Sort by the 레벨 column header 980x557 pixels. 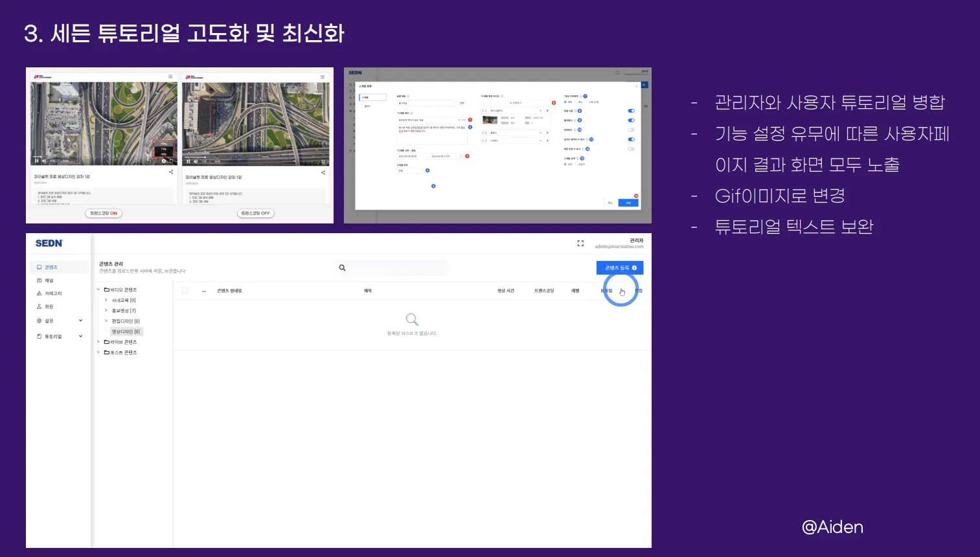click(575, 291)
